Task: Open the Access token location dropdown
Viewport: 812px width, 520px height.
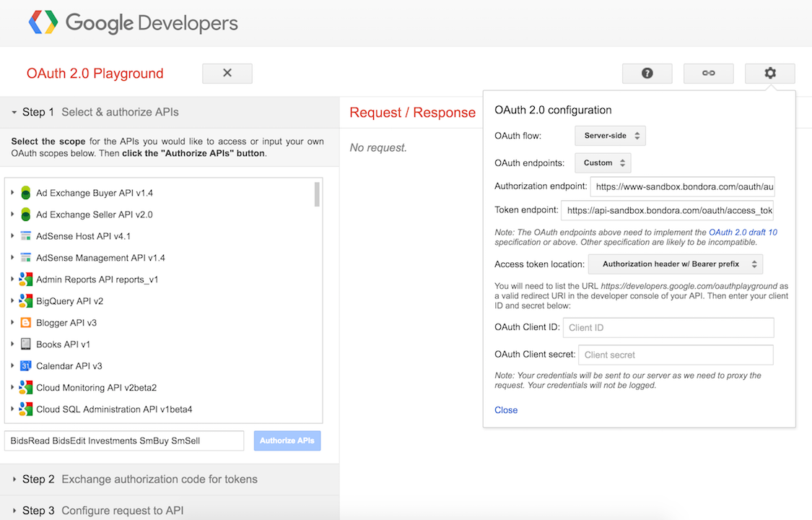Action: (676, 264)
